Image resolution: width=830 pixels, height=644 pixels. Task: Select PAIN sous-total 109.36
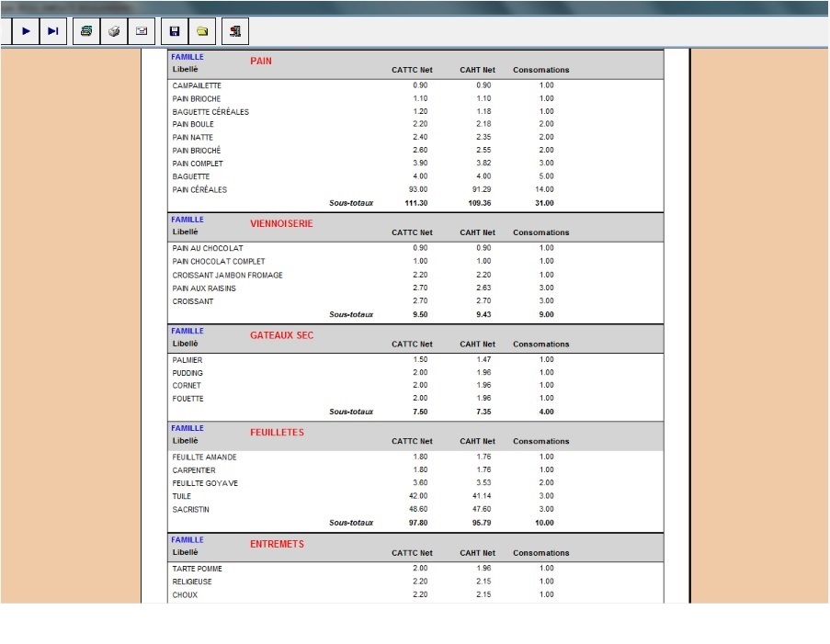[480, 203]
